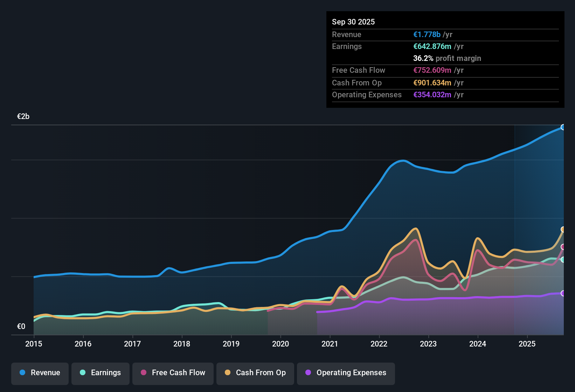Click the purple Operating Expenses dot icon
575x392 pixels.
308,373
